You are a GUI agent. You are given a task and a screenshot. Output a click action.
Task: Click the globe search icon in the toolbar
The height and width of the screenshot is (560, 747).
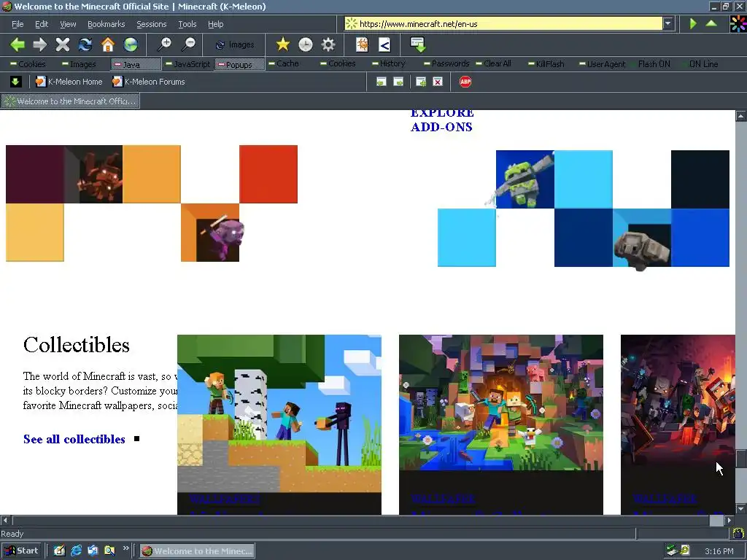131,44
